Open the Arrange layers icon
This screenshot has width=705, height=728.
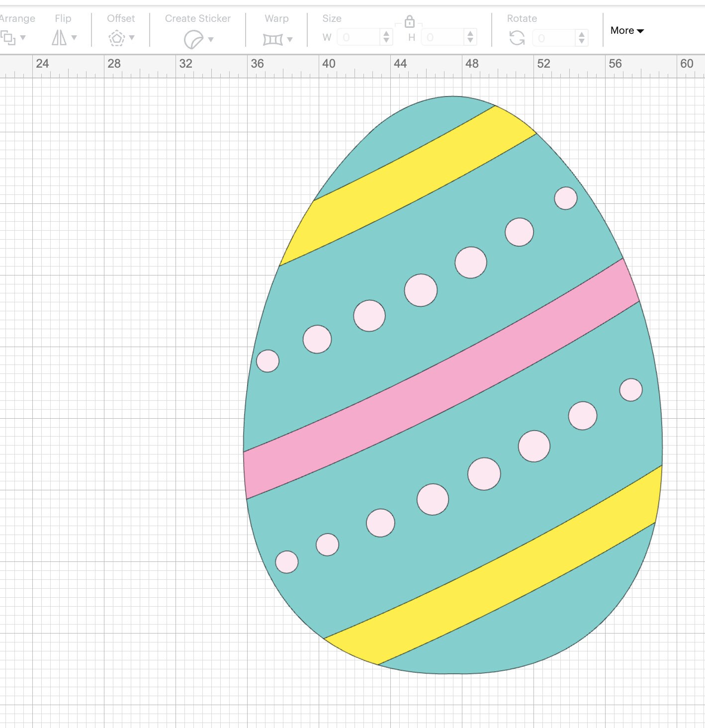click(8, 38)
